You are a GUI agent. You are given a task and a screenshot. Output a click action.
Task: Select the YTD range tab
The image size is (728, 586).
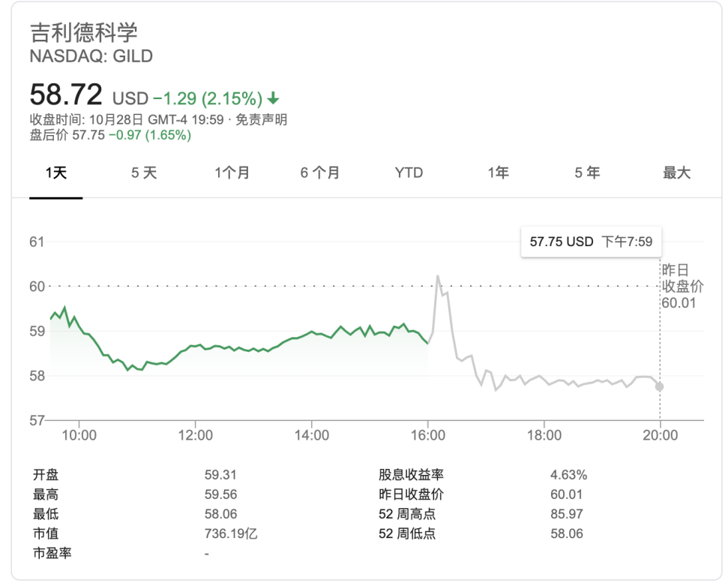pos(409,173)
